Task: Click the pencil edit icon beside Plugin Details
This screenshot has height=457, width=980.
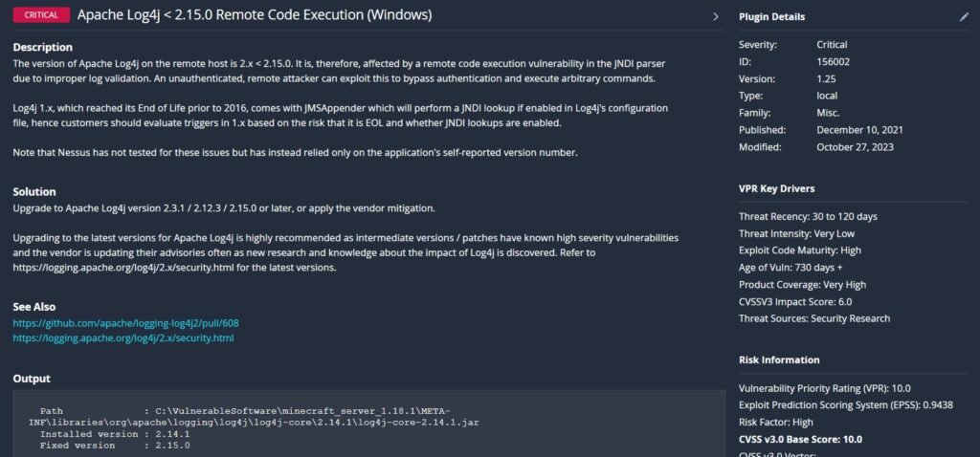Action: pyautogui.click(x=964, y=17)
